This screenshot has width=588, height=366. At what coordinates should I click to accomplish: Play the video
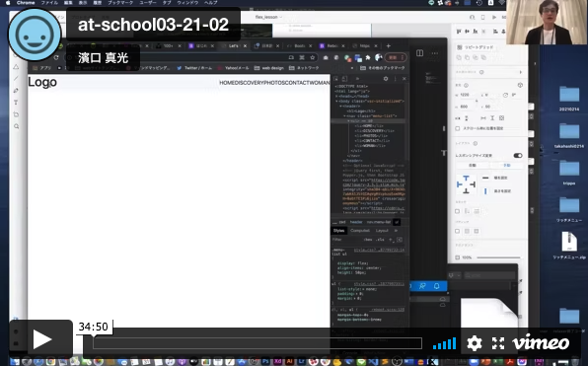[x=41, y=339]
